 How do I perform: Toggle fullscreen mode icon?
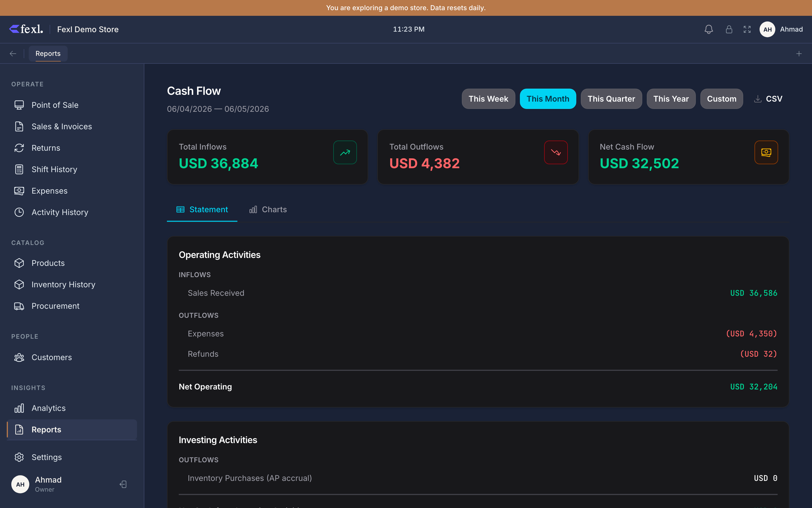pos(747,29)
